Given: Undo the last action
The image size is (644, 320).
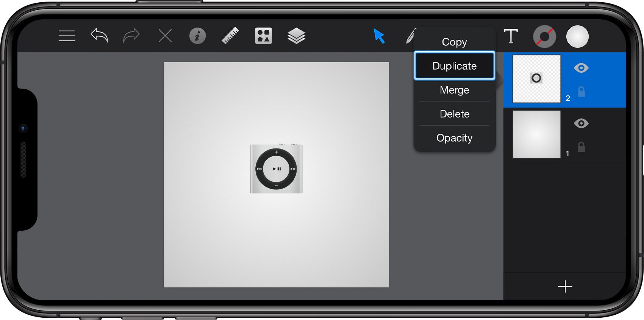Looking at the screenshot, I should pyautogui.click(x=99, y=36).
